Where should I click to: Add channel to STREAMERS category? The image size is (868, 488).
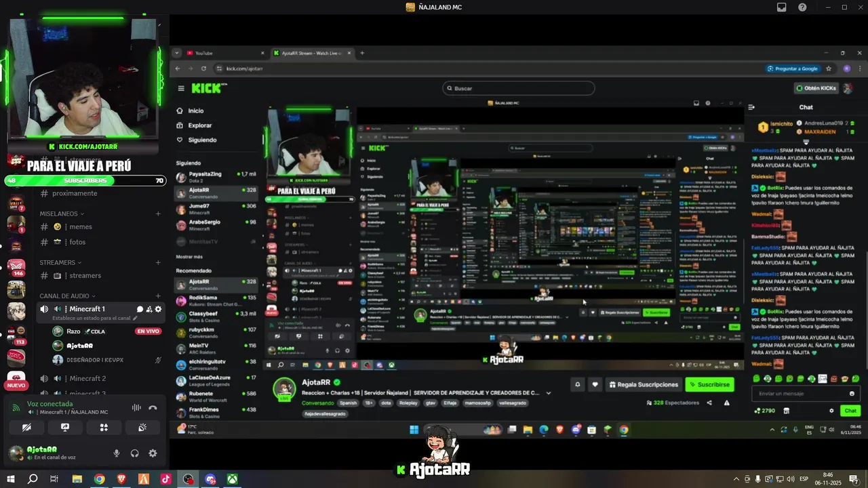[158, 262]
